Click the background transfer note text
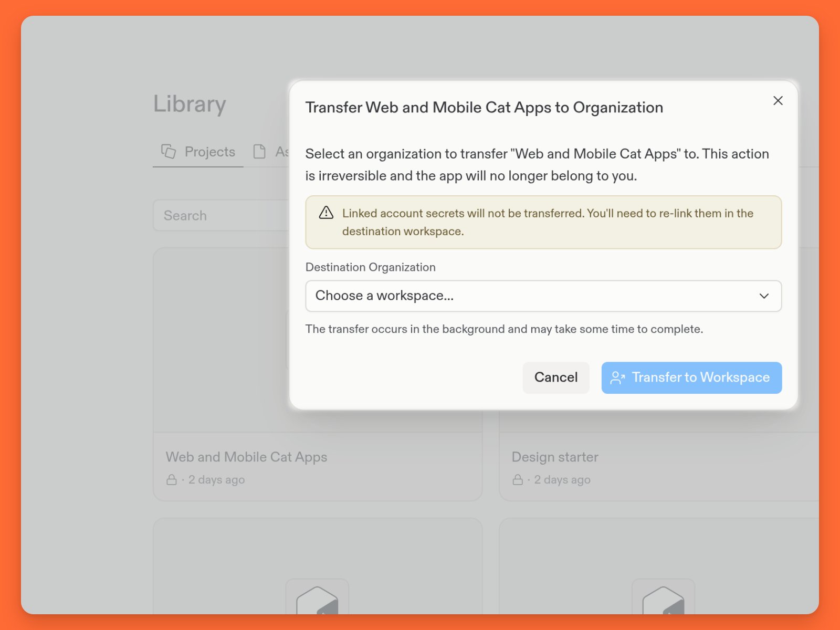Viewport: 840px width, 630px height. tap(504, 329)
